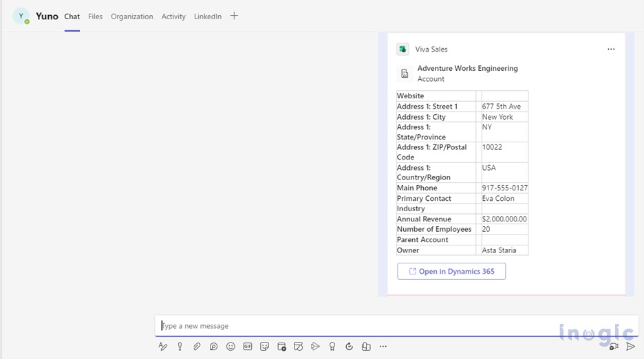Screen dimensions: 644x359
Task: Click the video clip record icon
Action: point(614,347)
